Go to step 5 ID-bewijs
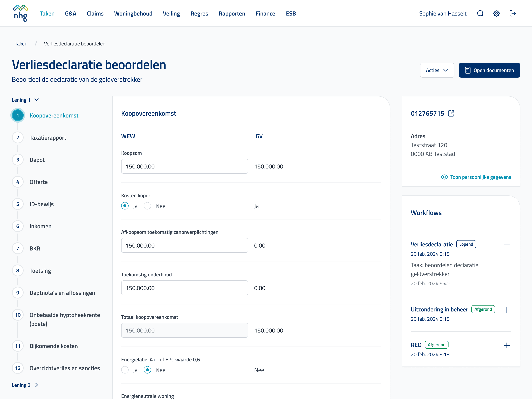This screenshot has height=399, width=532. point(33,204)
